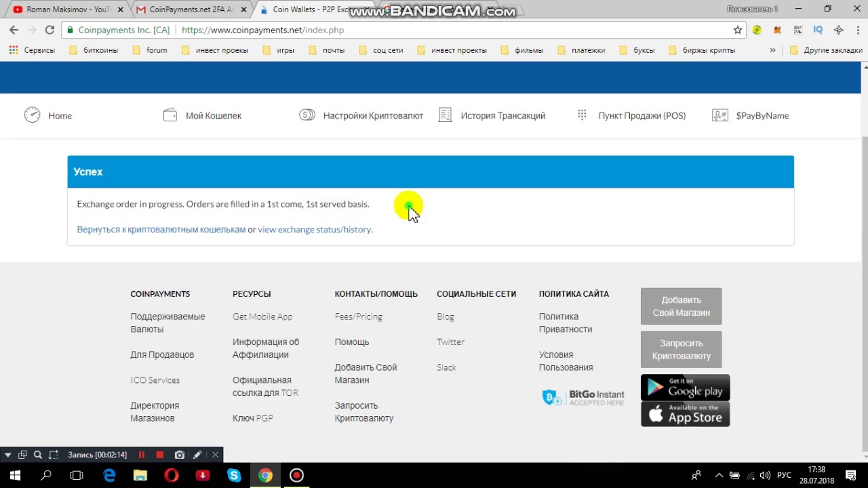This screenshot has height=488, width=868.
Task: Click the wallet icon beside Мой Кошелек
Action: [170, 115]
